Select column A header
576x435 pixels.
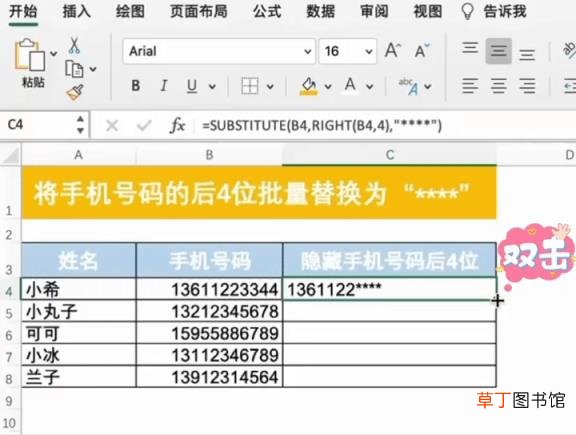click(x=78, y=155)
